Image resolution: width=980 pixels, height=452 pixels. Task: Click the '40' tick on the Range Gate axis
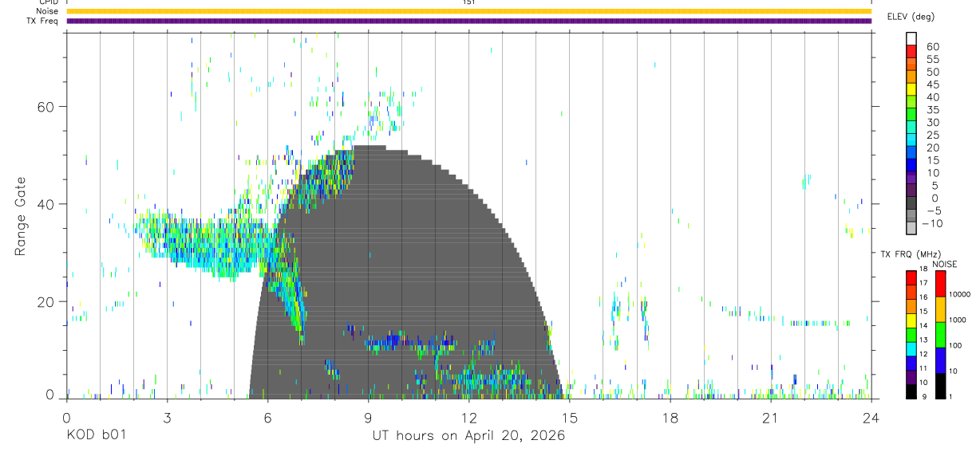click(x=47, y=204)
